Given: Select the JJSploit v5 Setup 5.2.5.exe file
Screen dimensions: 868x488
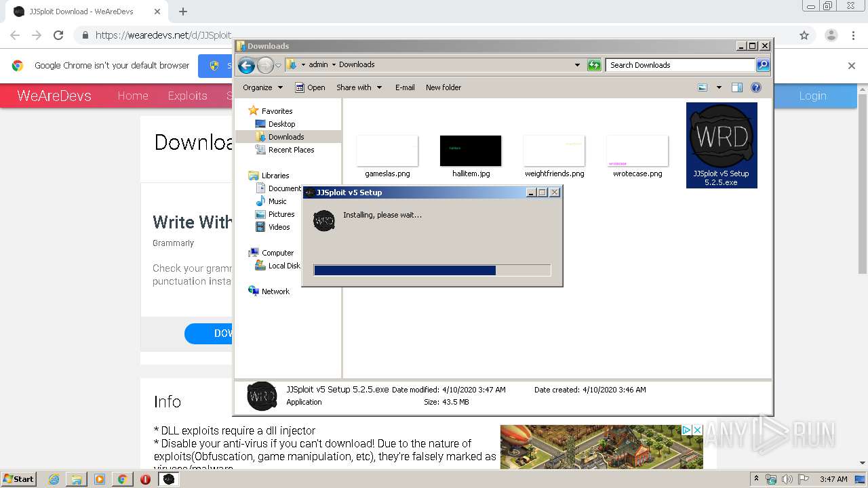Looking at the screenshot, I should 722,145.
